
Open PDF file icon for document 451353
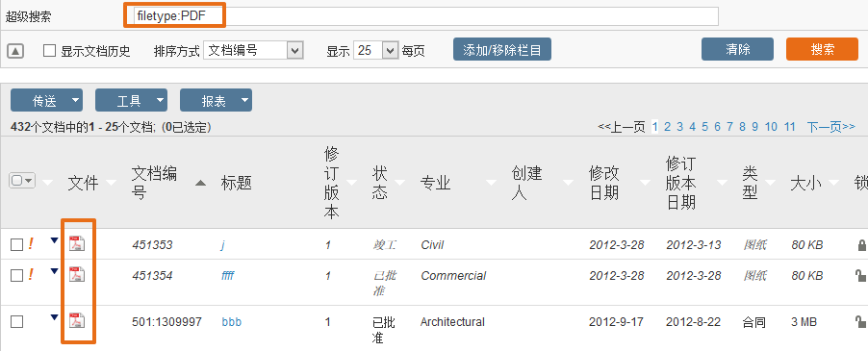pos(77,242)
